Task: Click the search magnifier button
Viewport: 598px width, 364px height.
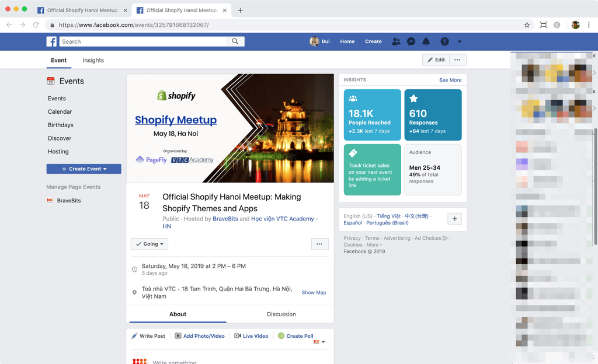Action: click(235, 41)
